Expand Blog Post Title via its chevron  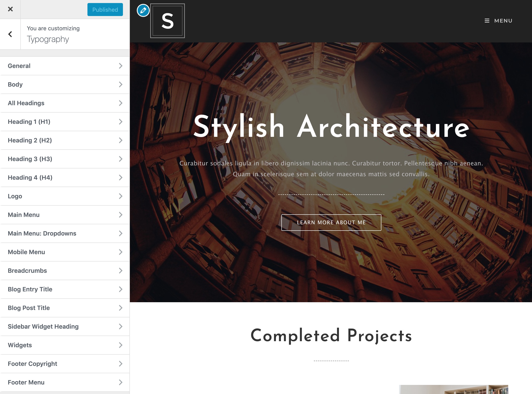point(121,308)
